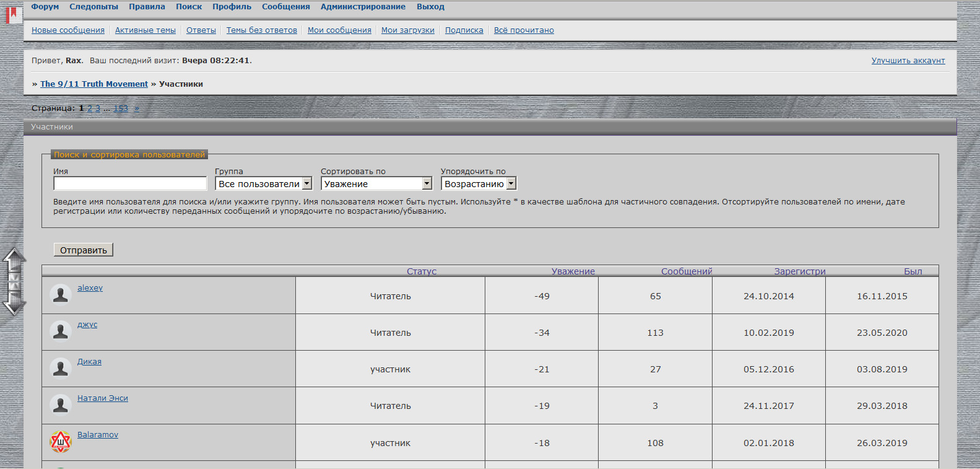Click alexey's default avatar

pos(61,295)
